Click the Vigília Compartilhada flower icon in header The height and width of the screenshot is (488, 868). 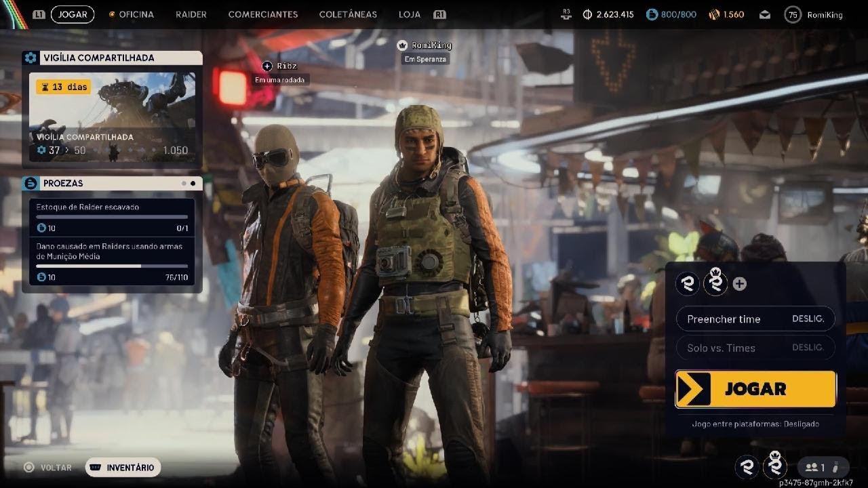pos(30,58)
